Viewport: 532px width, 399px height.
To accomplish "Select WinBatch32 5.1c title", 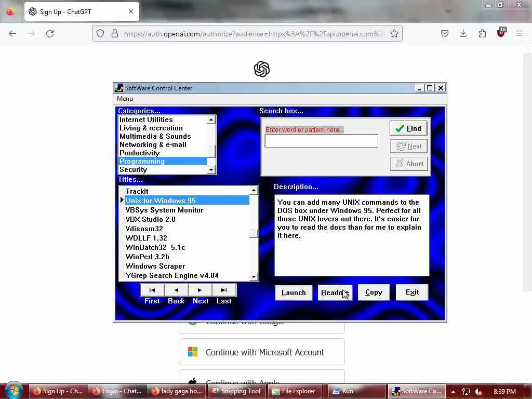I will click(187, 247).
